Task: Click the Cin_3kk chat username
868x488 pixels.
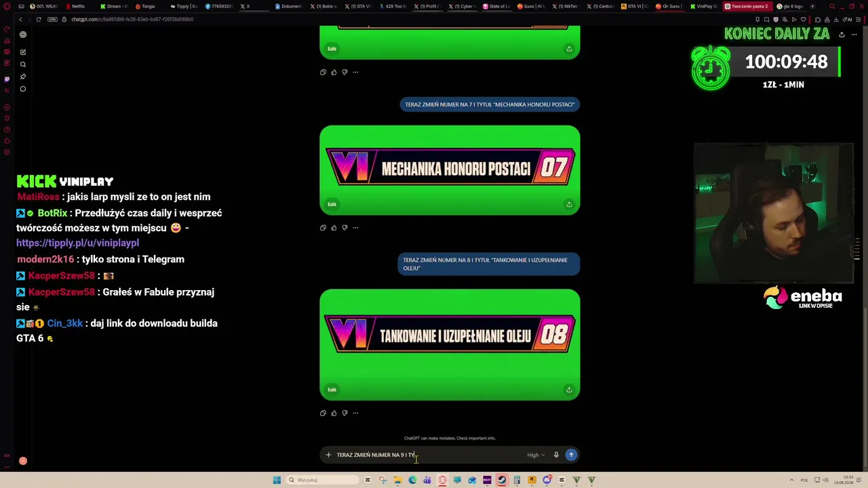Action: click(65, 323)
